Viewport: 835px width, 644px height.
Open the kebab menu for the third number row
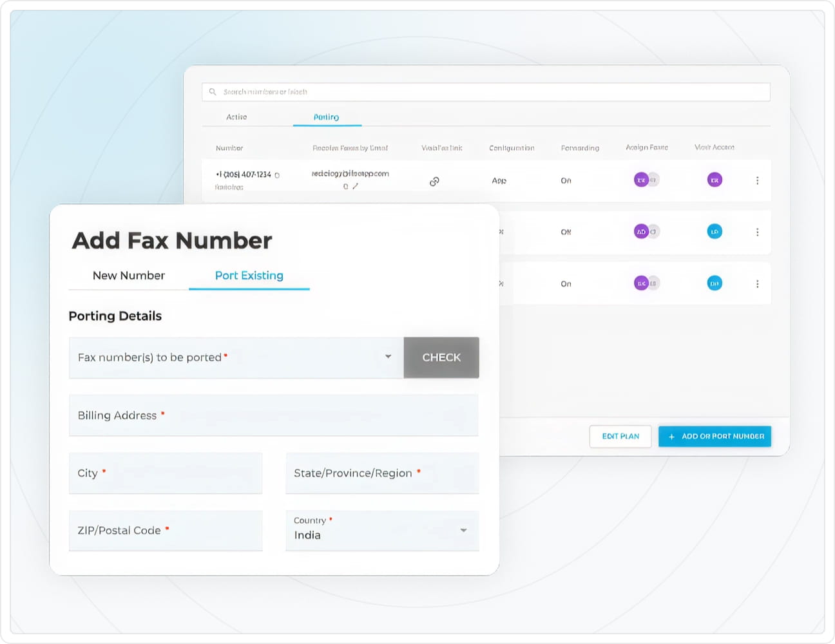(758, 283)
